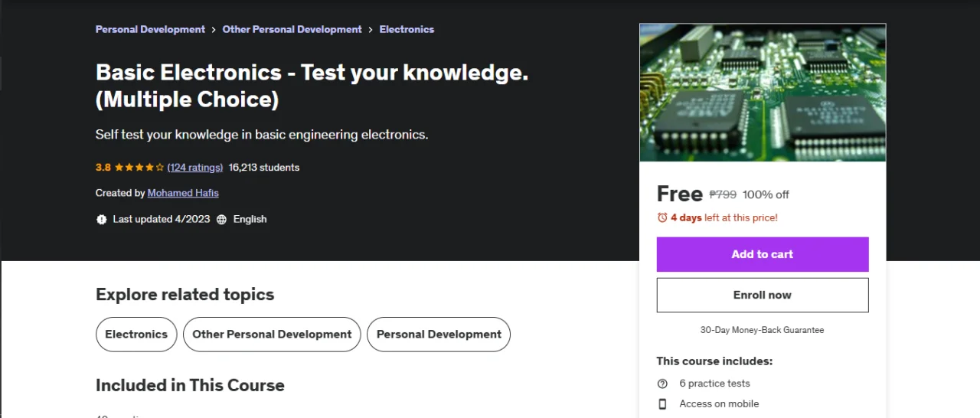Click the star rating icons

tap(139, 167)
